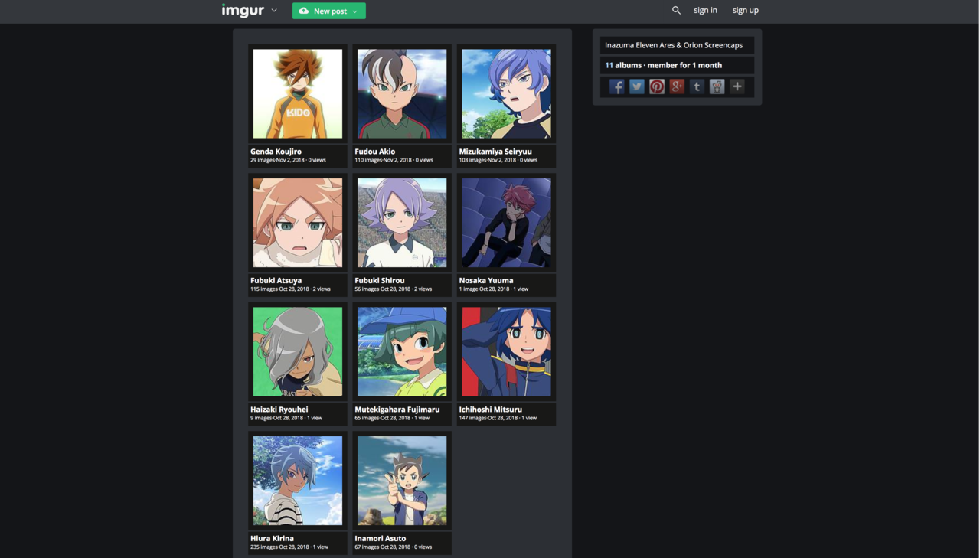This screenshot has height=558, width=980.
Task: Open the Mizukamiya Seiryuu album thumbnail
Action: tap(506, 94)
